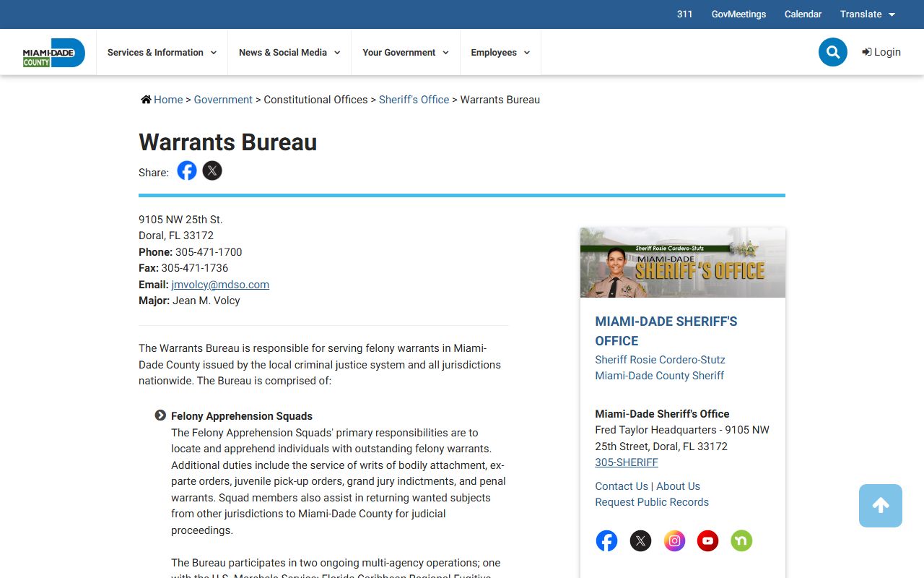Open About Us link
Viewport: 924px width, 578px height.
[x=678, y=486]
